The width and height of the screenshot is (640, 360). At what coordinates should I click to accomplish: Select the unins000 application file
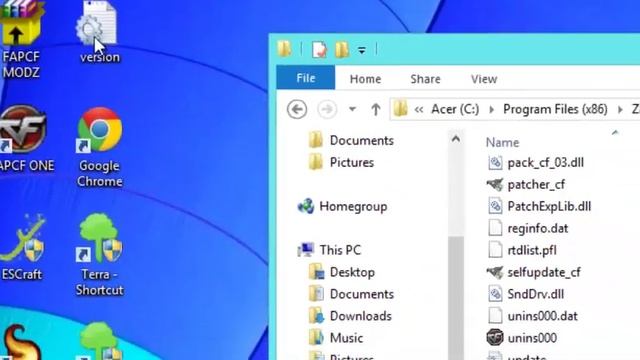[532, 338]
